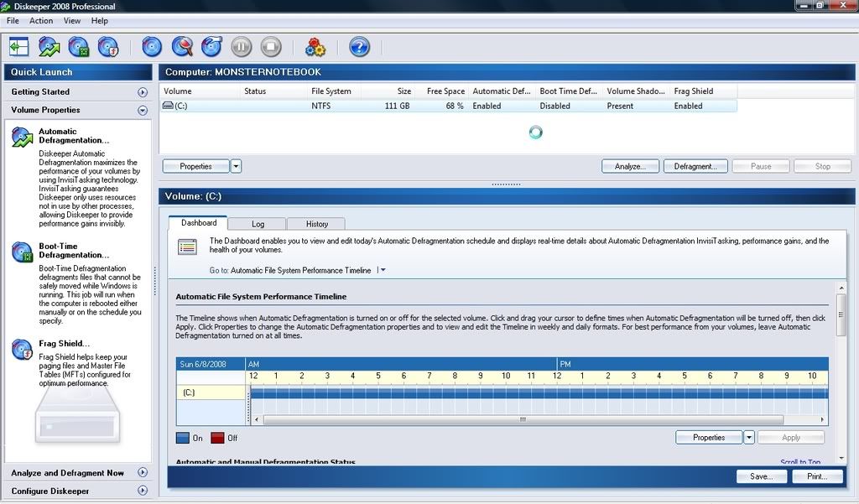Image resolution: width=859 pixels, height=504 pixels.
Task: Open Automatic Defragmentation from the toolbar
Action: click(49, 47)
